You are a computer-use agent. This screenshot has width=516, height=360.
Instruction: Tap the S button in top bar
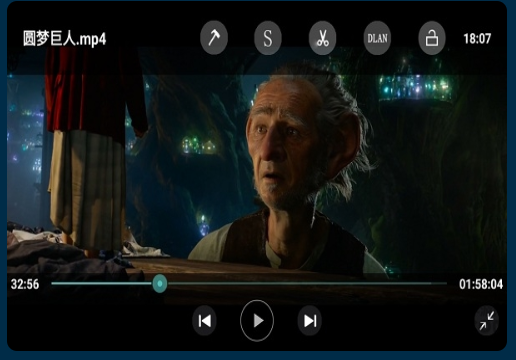click(x=268, y=38)
